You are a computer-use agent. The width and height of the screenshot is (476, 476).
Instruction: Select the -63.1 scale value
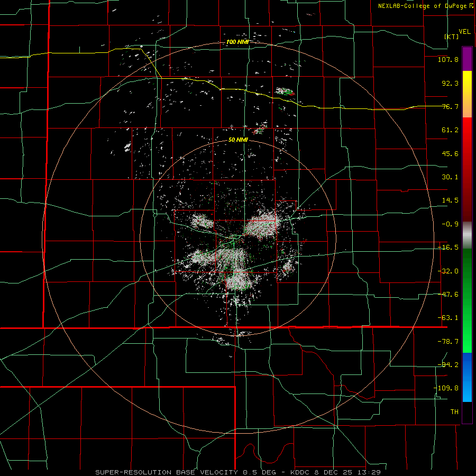tap(448, 318)
